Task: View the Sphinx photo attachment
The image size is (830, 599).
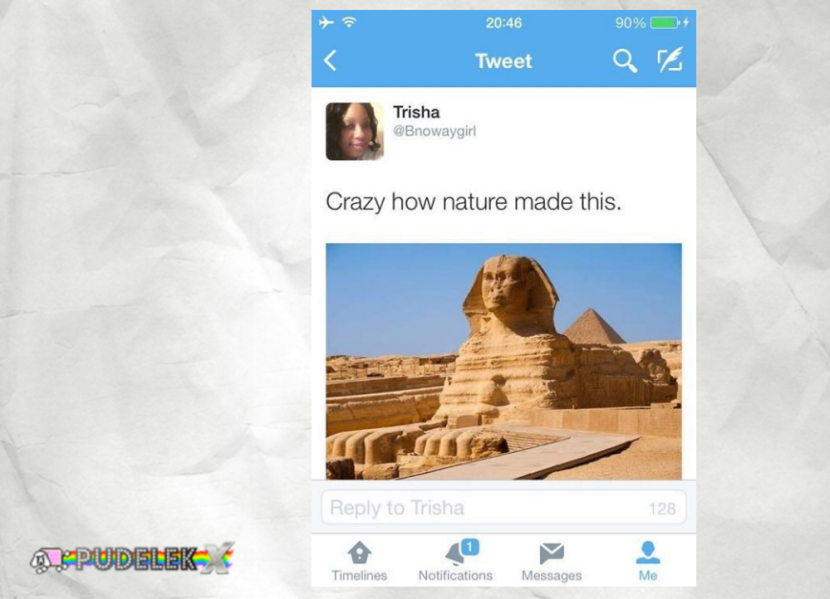Action: pos(503,361)
